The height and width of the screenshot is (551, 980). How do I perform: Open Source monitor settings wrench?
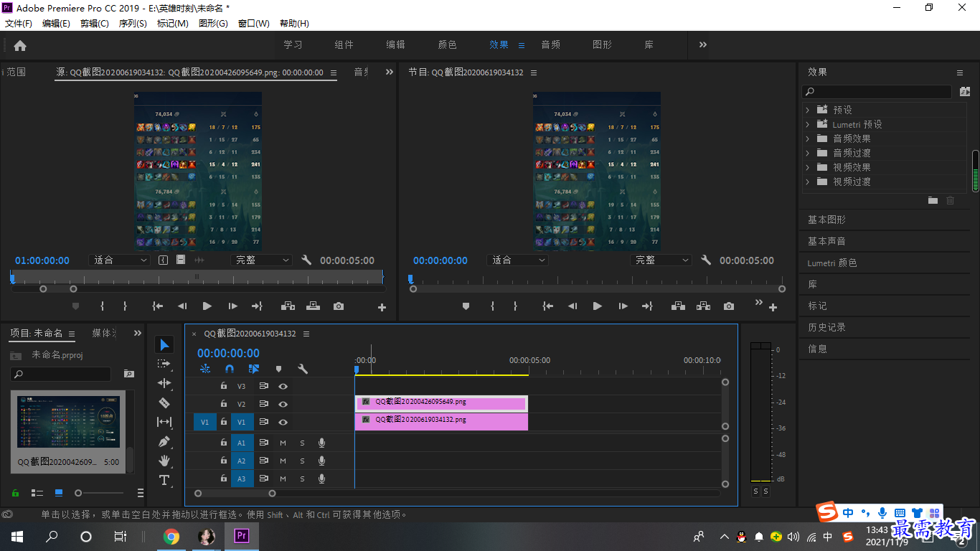click(x=306, y=260)
